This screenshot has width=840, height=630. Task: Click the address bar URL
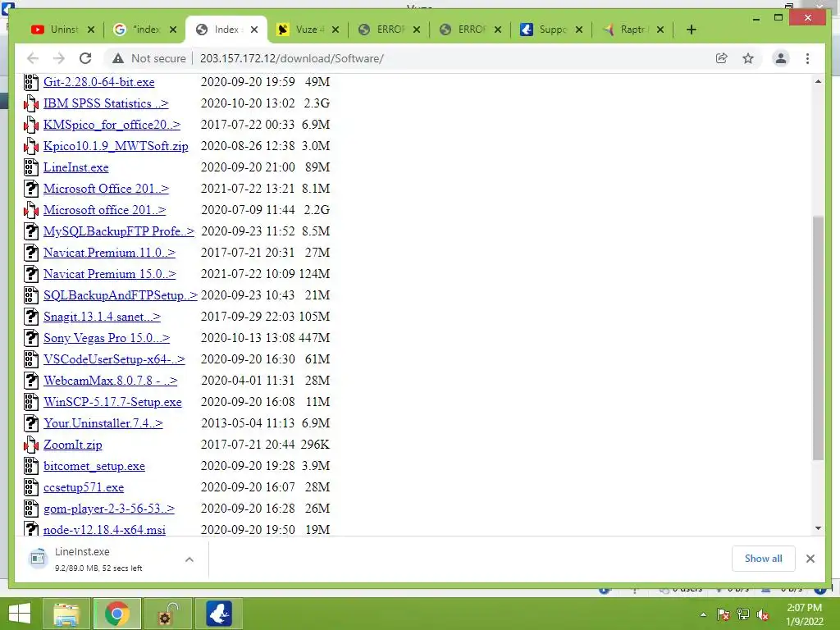(x=292, y=58)
